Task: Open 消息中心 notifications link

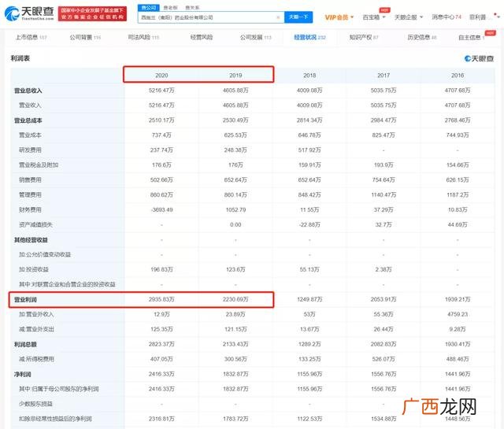Action: coord(447,17)
